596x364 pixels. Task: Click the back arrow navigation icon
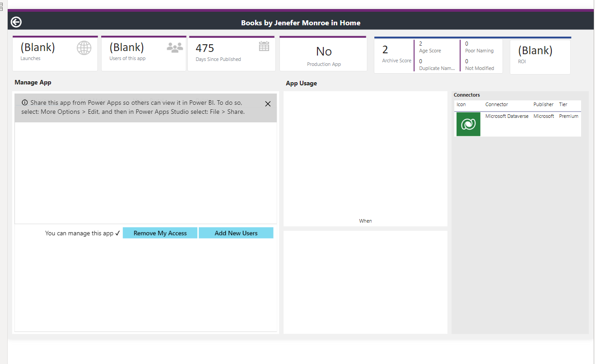(x=16, y=21)
